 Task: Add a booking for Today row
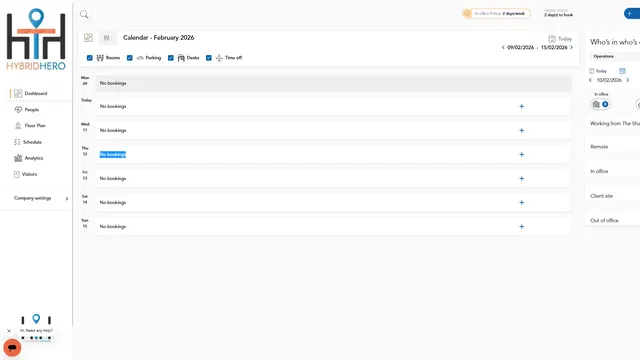coord(522,107)
